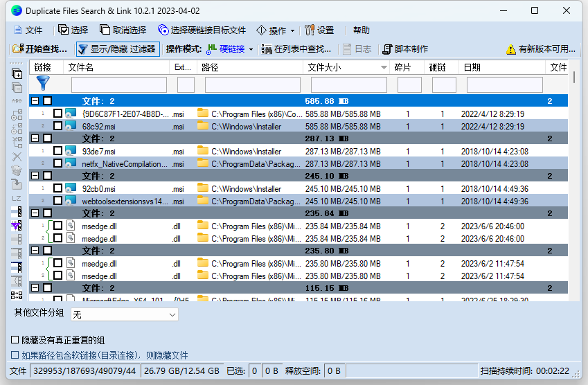Click the red X delete icon in sidebar

(x=17, y=156)
